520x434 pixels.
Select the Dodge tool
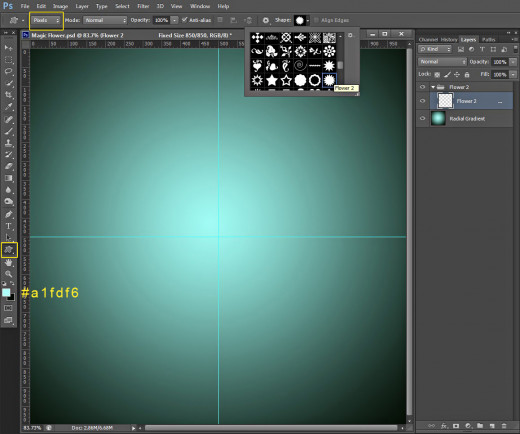click(x=9, y=202)
